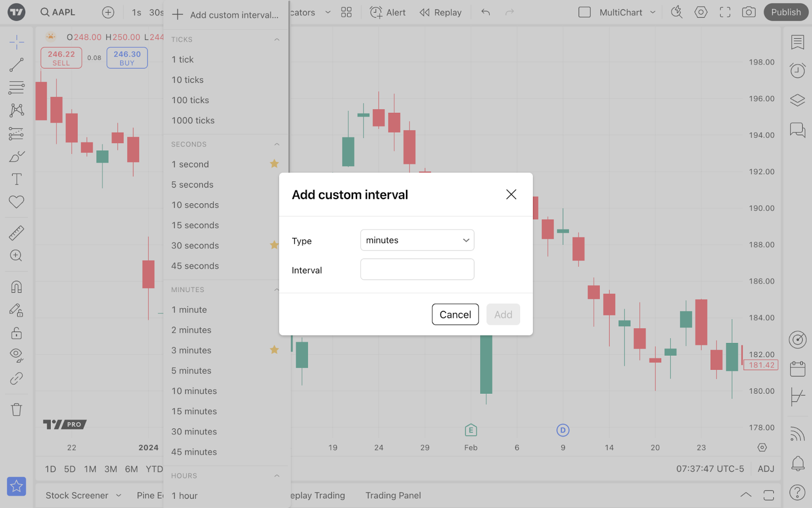Image resolution: width=812 pixels, height=508 pixels.
Task: Click the fullscreen mode icon
Action: click(x=725, y=12)
